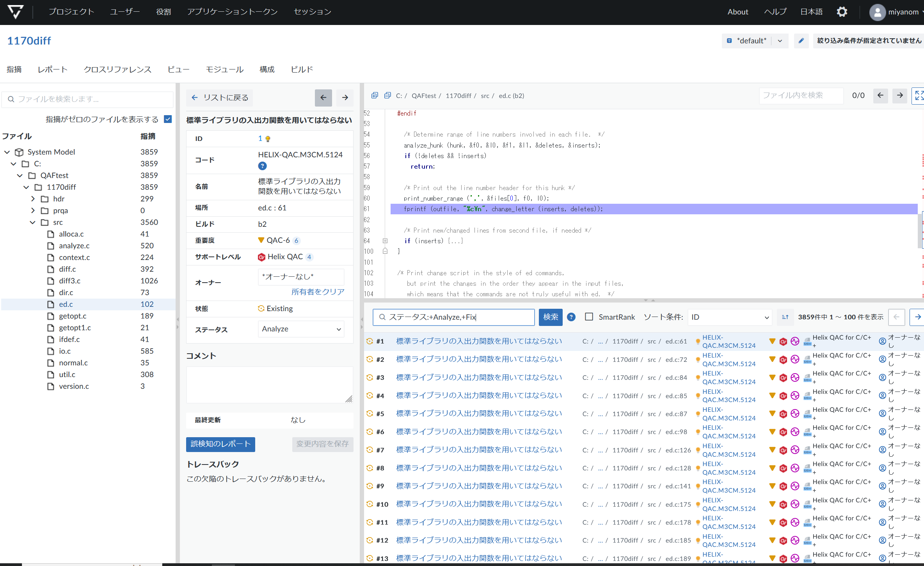
Task: Open the settings gear icon
Action: [x=842, y=12]
